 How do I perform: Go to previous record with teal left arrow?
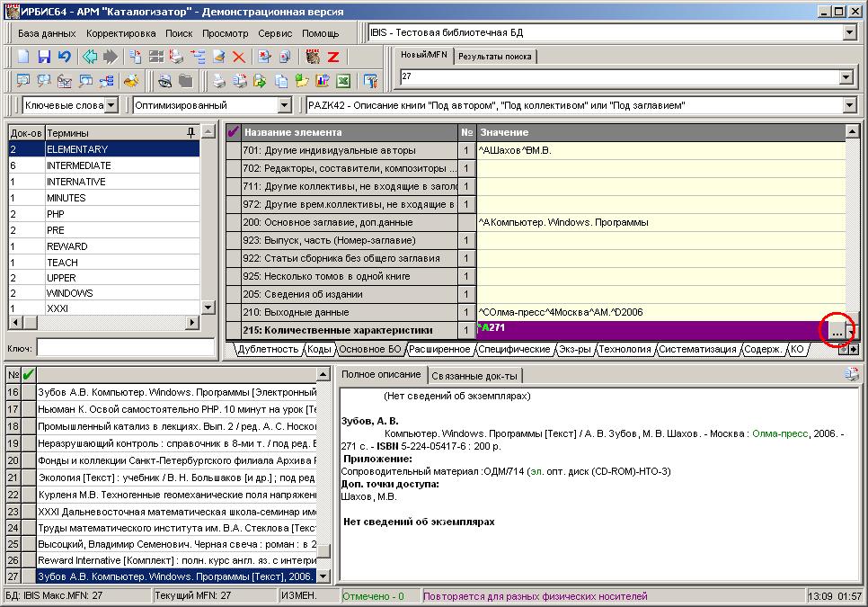click(x=90, y=57)
